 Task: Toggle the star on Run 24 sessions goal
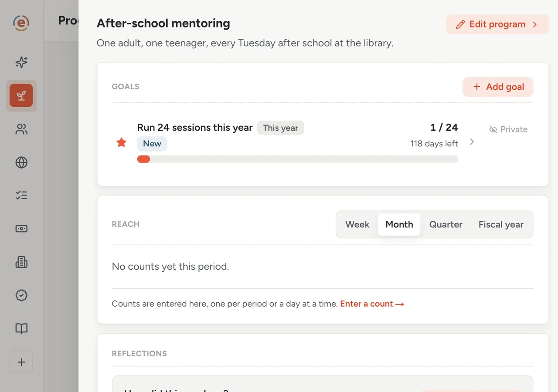pos(121,142)
